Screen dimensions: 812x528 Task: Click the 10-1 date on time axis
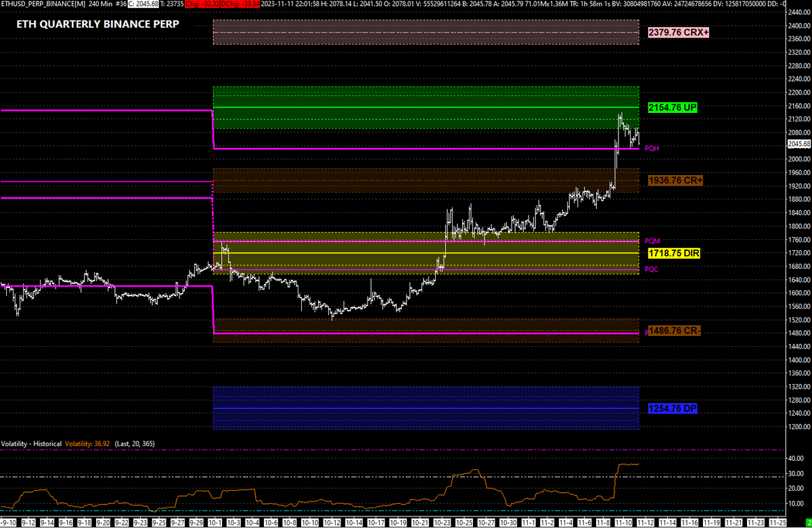tap(216, 523)
